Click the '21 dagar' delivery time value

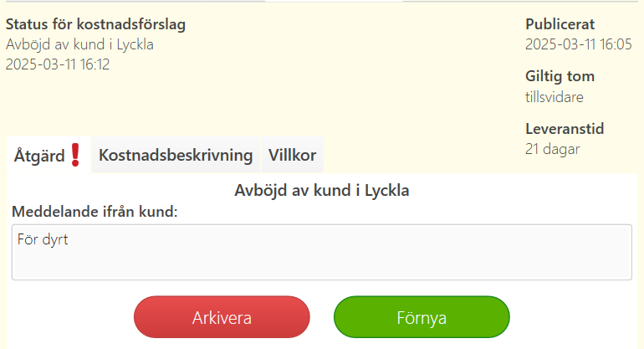coord(552,149)
